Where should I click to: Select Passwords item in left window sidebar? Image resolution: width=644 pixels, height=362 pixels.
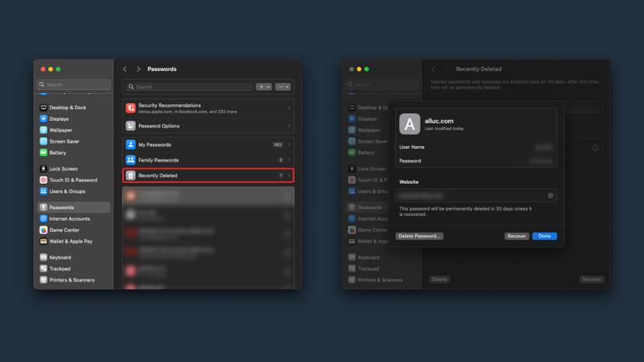tap(74, 208)
